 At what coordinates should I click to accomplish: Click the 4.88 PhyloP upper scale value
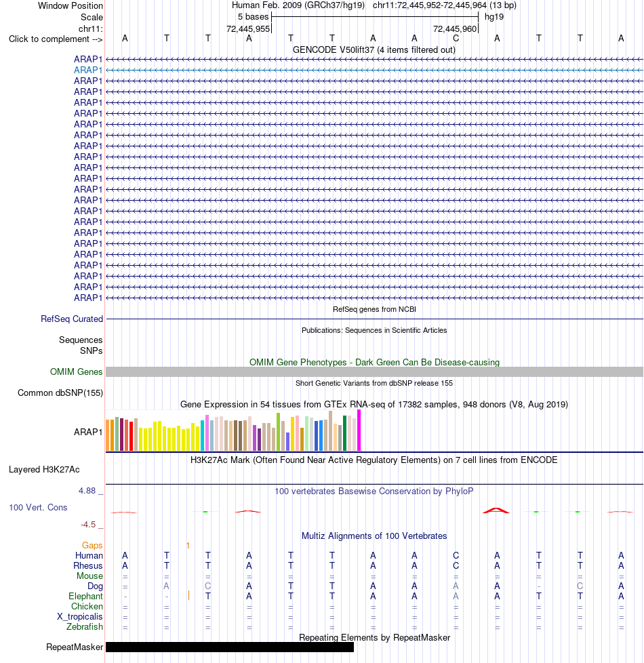pos(87,491)
